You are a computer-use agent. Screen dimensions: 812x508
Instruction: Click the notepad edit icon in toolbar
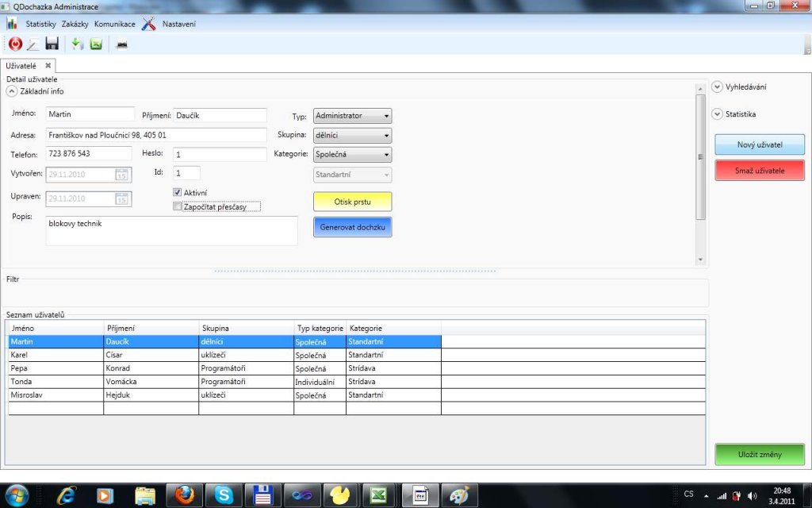(x=33, y=44)
